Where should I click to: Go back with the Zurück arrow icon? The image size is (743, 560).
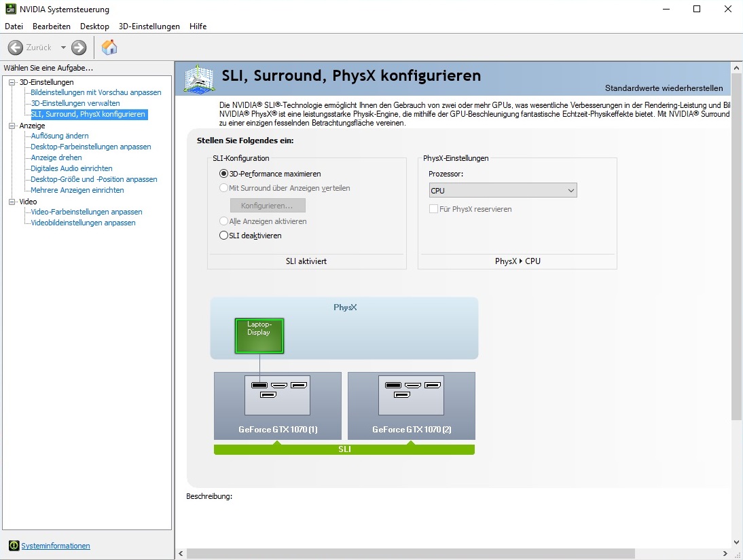pos(15,48)
